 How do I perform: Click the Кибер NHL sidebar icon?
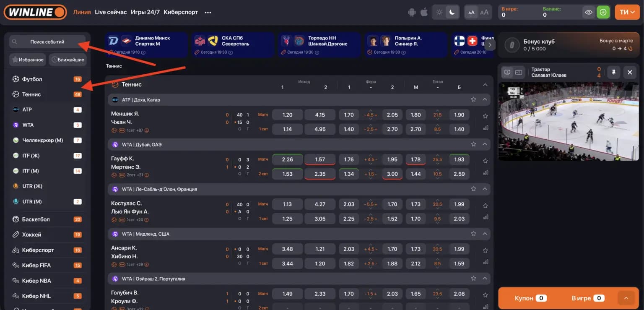(x=16, y=296)
